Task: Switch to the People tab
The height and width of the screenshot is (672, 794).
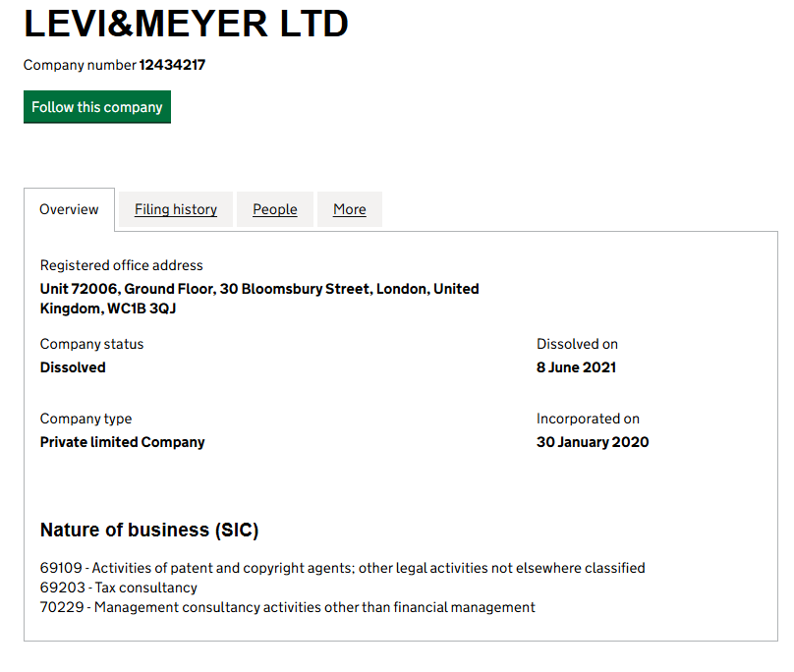Action: tap(275, 209)
